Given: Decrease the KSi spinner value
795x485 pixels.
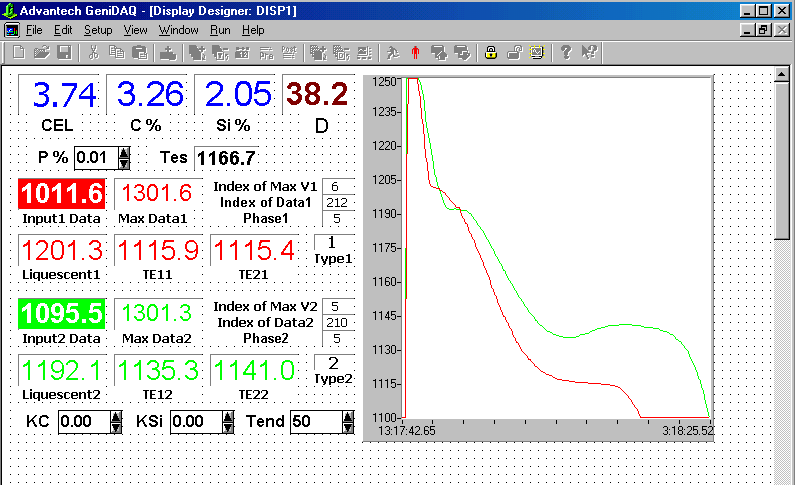Looking at the screenshot, I should point(228,427).
